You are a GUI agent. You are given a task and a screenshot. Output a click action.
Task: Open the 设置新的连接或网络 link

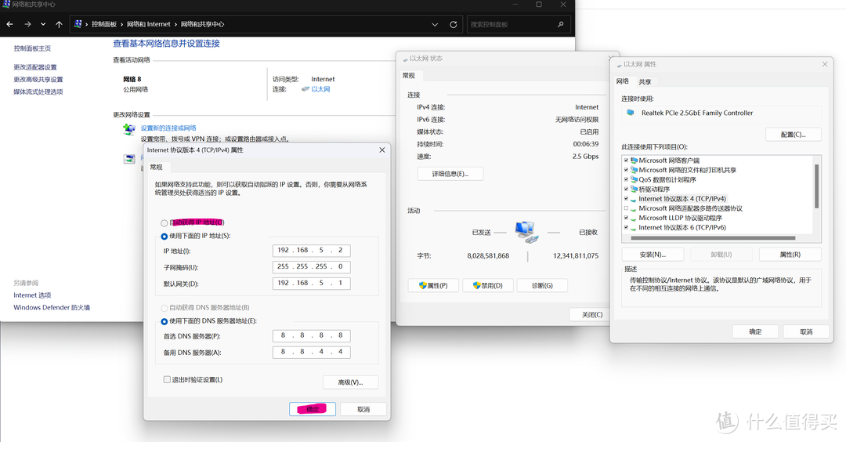[x=168, y=128]
